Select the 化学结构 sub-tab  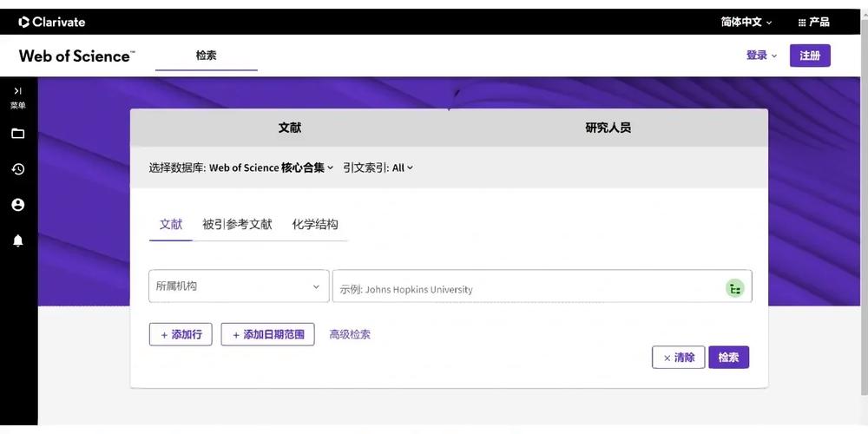[315, 224]
